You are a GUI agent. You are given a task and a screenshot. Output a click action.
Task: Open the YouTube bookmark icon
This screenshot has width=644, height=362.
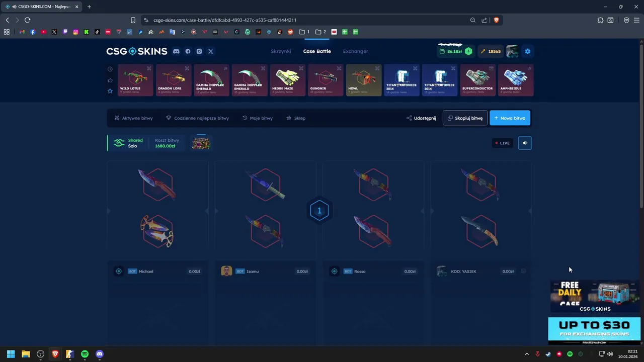tap(43, 32)
